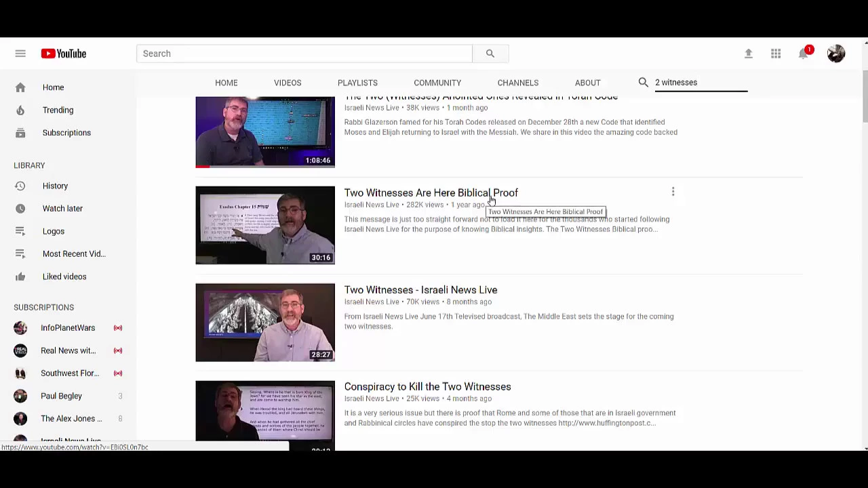The image size is (868, 488).
Task: Switch to the HOME channel tab
Action: tap(226, 83)
